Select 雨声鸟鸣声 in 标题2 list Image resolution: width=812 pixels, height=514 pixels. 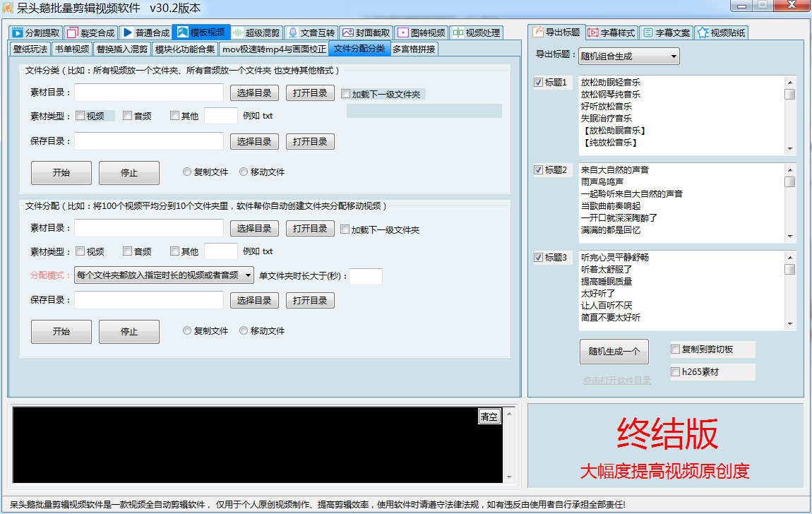[602, 181]
